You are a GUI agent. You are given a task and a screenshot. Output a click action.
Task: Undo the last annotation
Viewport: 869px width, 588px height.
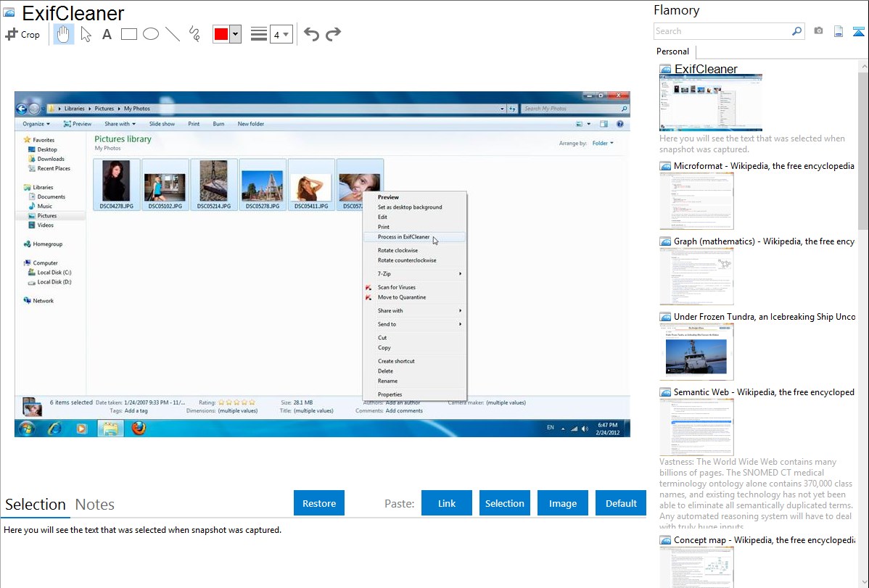tap(311, 34)
